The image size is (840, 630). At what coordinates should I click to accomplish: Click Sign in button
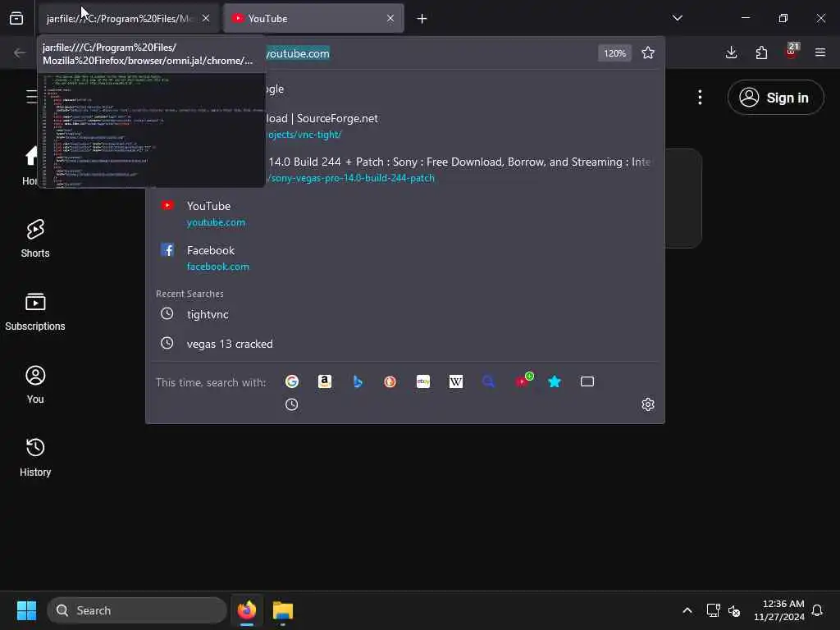point(776,98)
